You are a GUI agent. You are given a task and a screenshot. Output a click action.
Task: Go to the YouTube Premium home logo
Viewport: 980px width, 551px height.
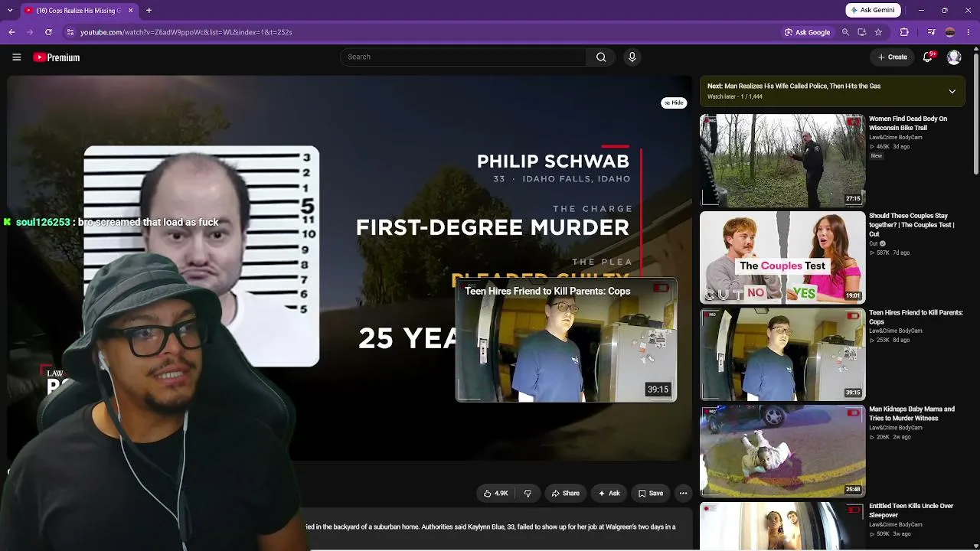[57, 57]
